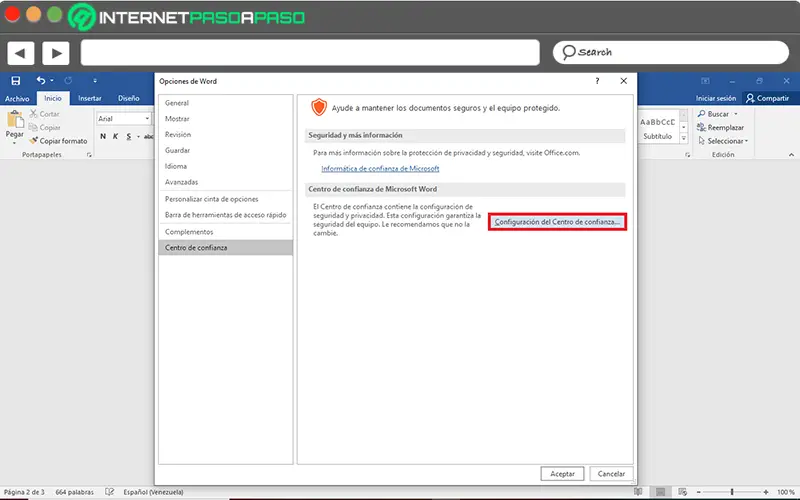
Task: Click the zoom in plus button
Action: [x=766, y=492]
